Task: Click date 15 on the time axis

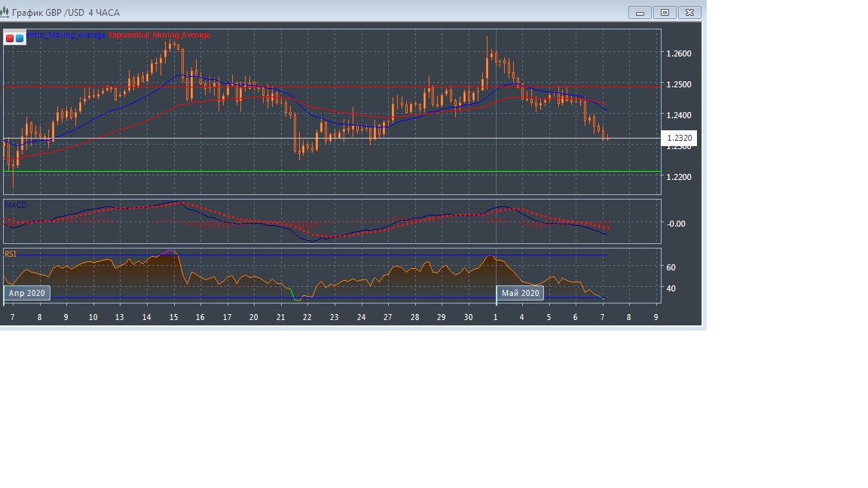Action: tap(173, 317)
